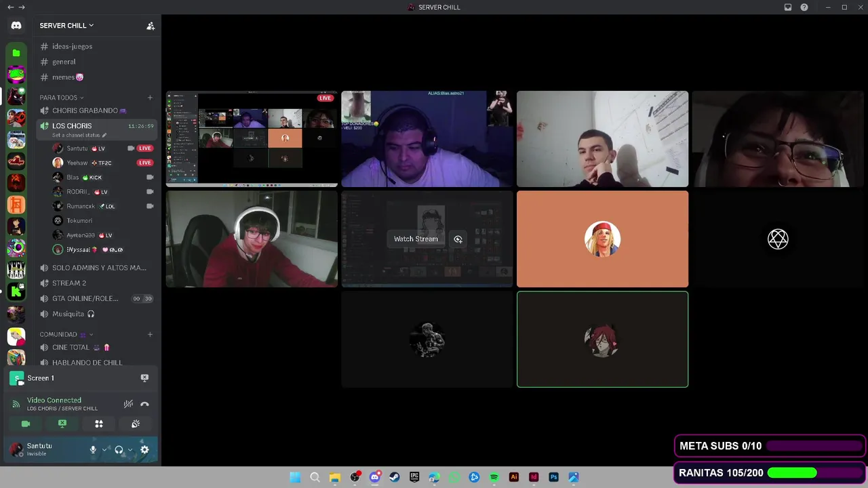The width and height of the screenshot is (868, 488).
Task: Open OBS Studio from the taskbar
Action: point(355,477)
